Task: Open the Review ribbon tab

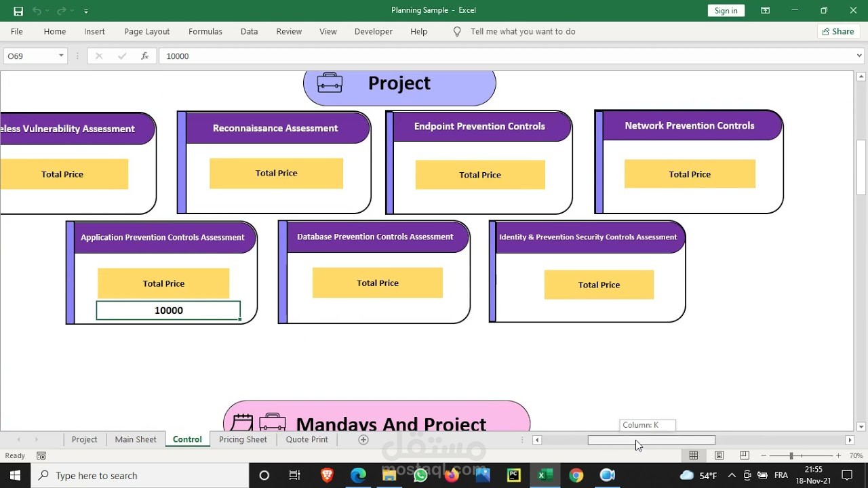Action: 289,31
